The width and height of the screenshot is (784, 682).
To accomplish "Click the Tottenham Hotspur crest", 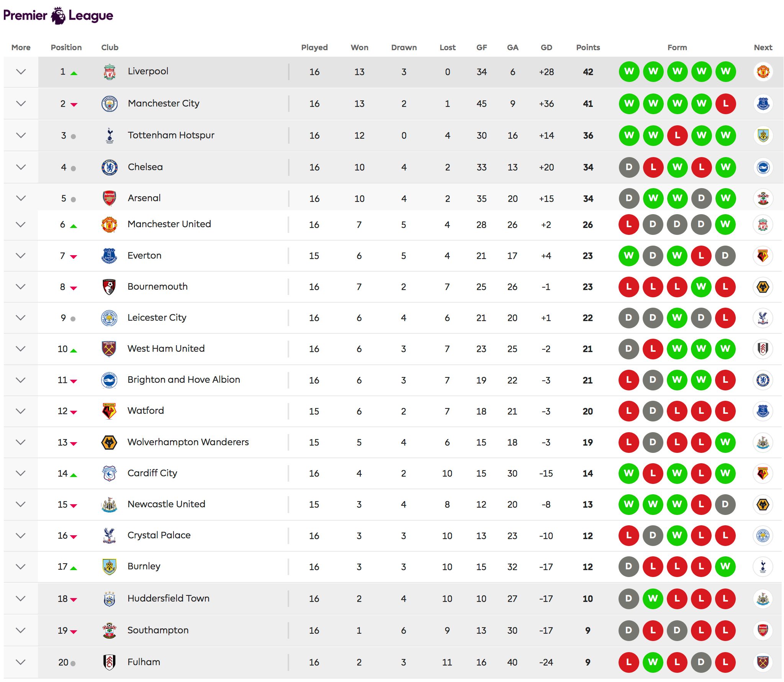I will pyautogui.click(x=110, y=135).
